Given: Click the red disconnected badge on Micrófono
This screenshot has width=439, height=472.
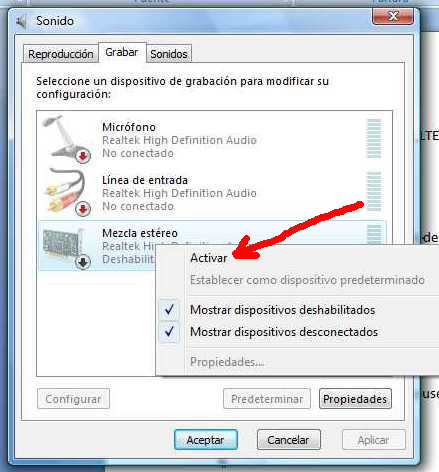Looking at the screenshot, I should [83, 156].
